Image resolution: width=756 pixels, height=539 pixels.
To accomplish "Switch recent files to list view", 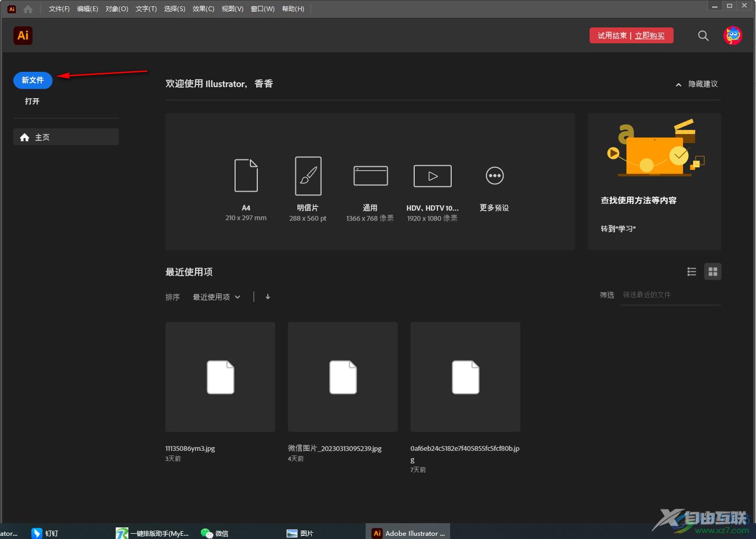I will [x=692, y=271].
